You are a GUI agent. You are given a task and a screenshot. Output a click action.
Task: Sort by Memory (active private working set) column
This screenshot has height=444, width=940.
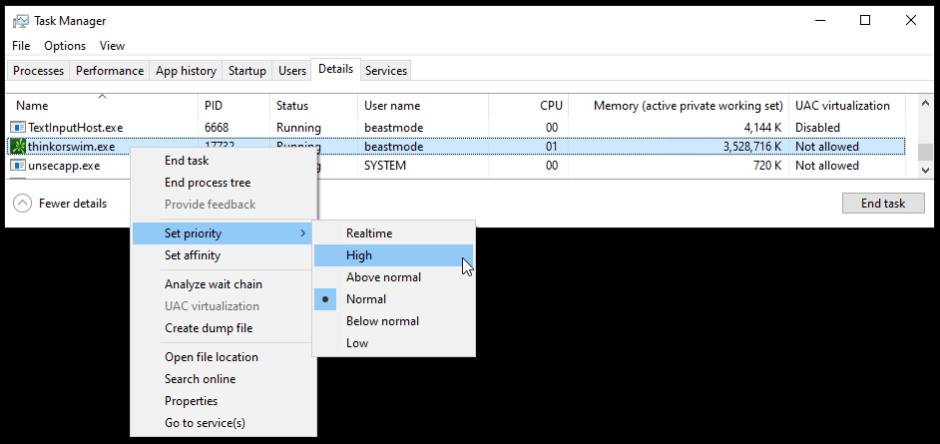click(x=678, y=105)
